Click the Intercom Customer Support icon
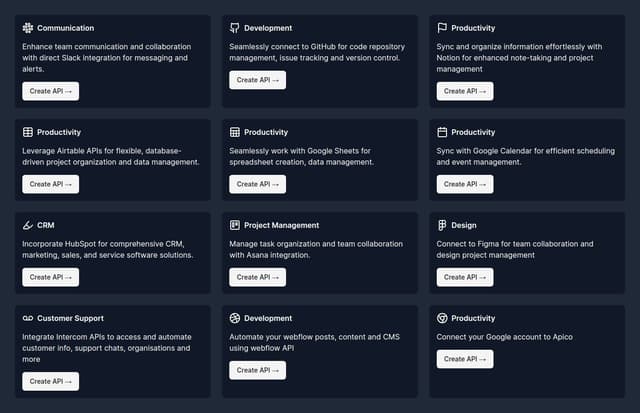 (x=28, y=318)
